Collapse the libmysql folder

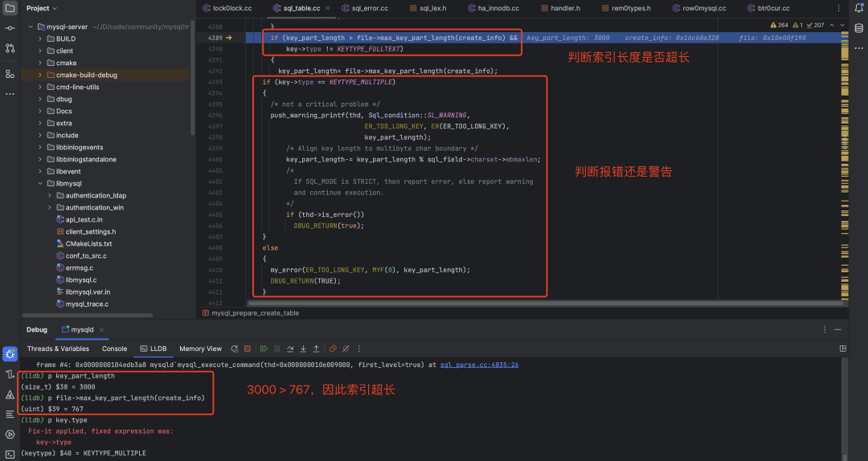coord(39,183)
